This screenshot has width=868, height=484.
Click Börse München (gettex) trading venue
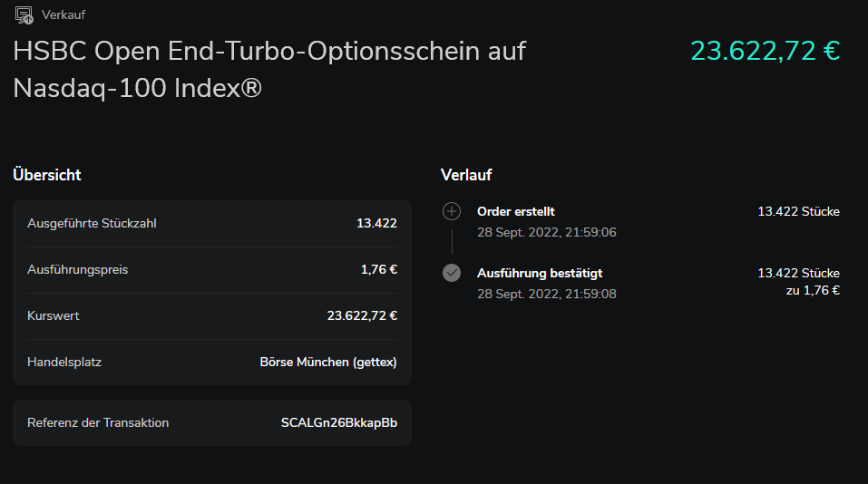(328, 362)
